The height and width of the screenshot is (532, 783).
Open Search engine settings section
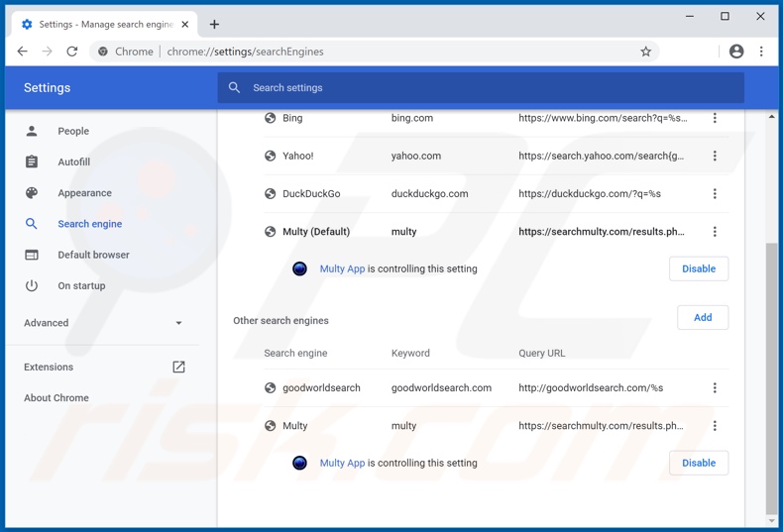pyautogui.click(x=90, y=224)
